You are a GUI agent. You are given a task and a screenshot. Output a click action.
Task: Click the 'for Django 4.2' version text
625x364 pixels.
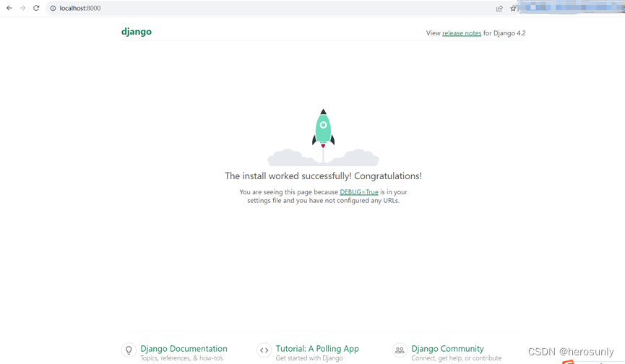pos(504,33)
